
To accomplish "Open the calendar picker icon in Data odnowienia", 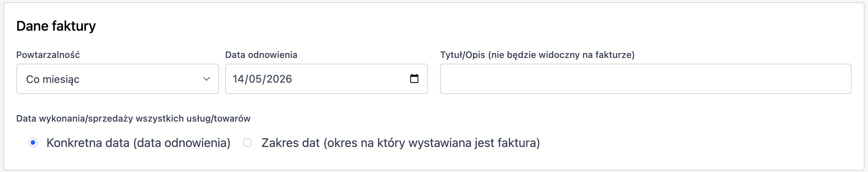I will click(x=414, y=79).
